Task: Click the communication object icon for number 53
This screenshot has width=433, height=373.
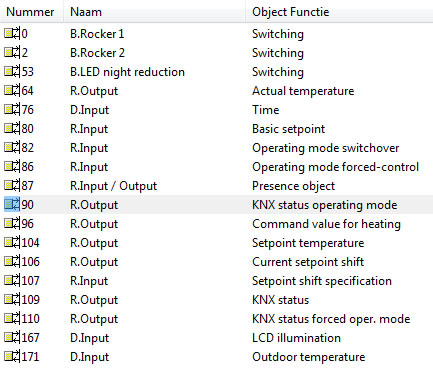Action: pos(12,71)
